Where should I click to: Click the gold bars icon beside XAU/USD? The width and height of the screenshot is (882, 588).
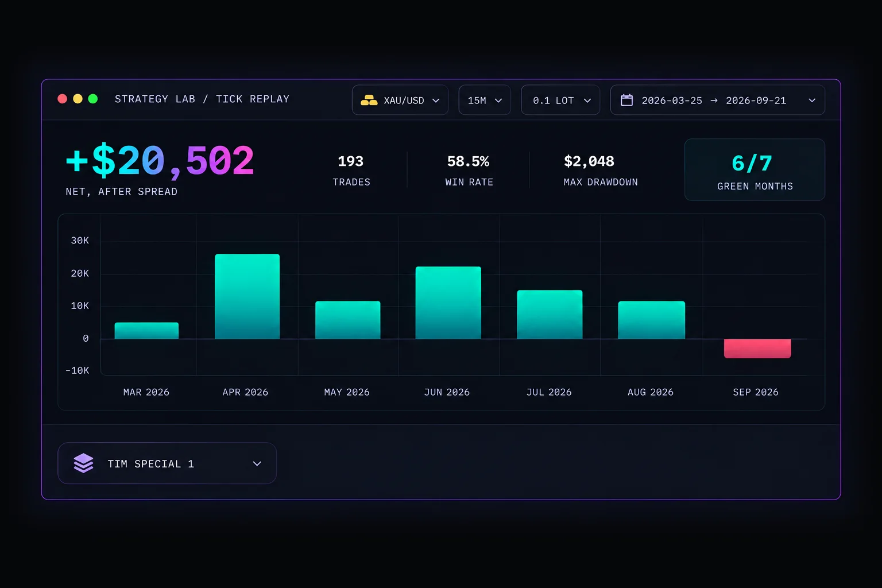click(x=369, y=100)
